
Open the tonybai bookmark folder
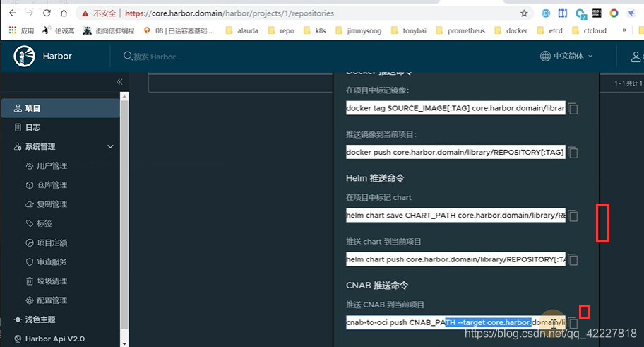tap(409, 30)
